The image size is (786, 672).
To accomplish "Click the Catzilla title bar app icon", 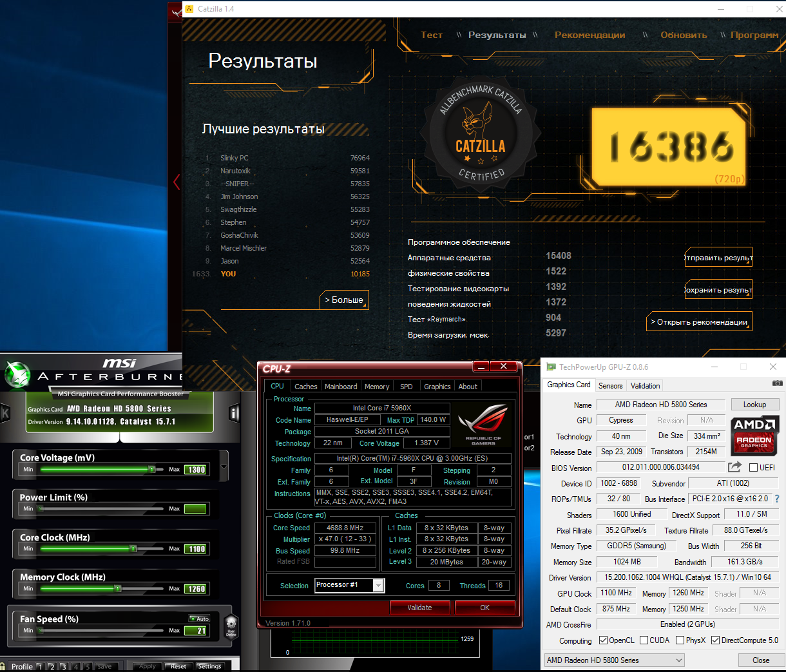I will (189, 9).
